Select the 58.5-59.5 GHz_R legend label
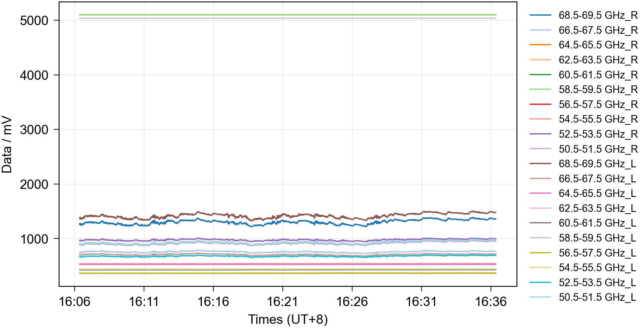 [x=598, y=90]
